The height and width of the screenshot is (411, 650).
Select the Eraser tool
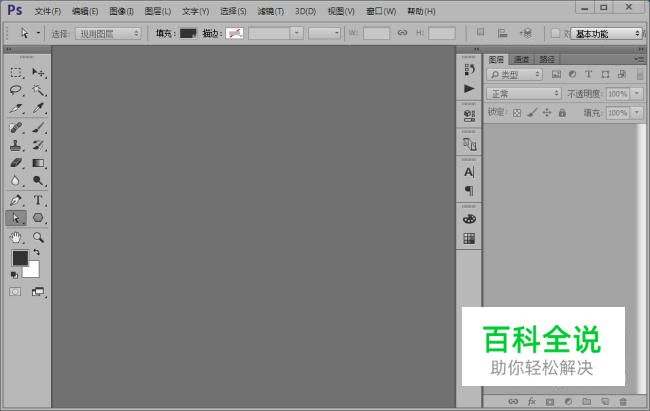tap(16, 163)
